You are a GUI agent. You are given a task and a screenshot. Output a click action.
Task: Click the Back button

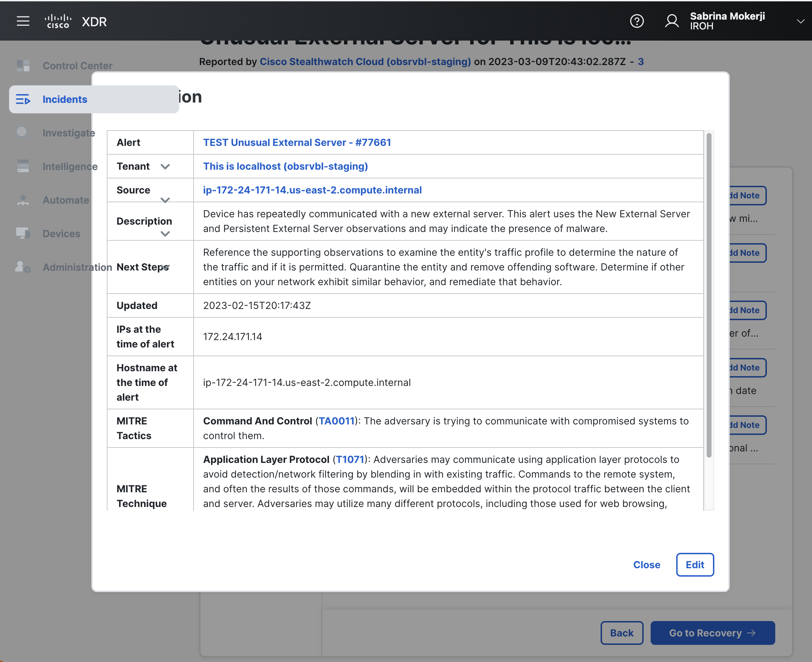tap(621, 633)
